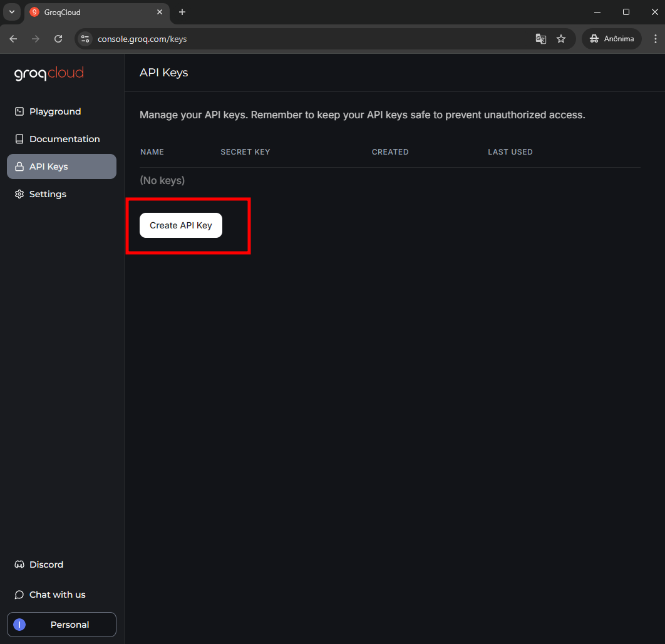Viewport: 665px width, 644px height.
Task: Open the Documentation sidebar entry
Action: 64,138
